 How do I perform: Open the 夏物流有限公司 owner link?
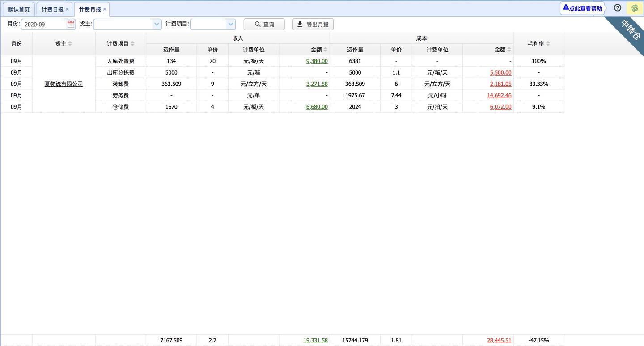point(64,84)
